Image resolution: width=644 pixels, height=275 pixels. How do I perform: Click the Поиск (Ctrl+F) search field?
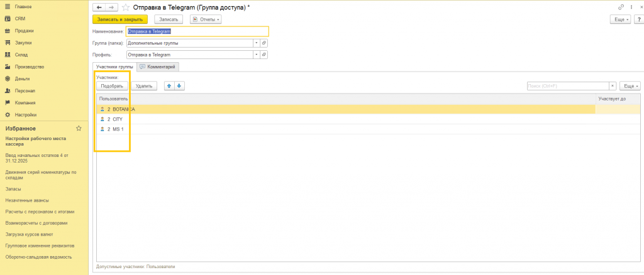568,86
